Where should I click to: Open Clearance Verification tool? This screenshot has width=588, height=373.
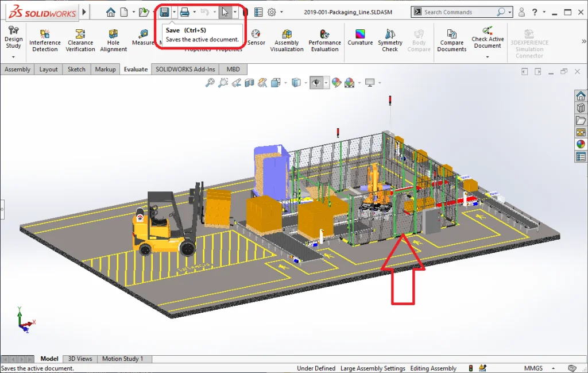click(x=80, y=41)
